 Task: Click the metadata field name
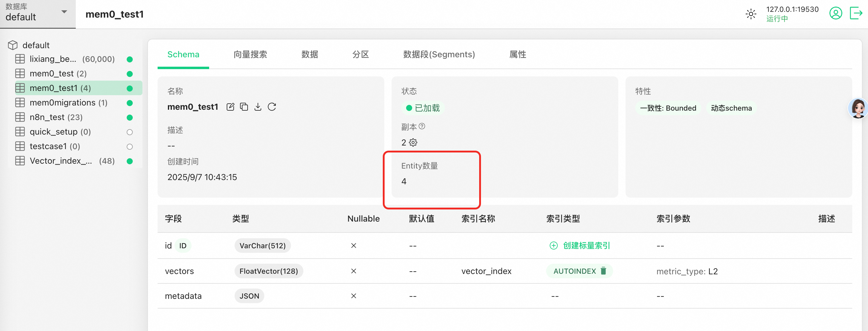183,296
